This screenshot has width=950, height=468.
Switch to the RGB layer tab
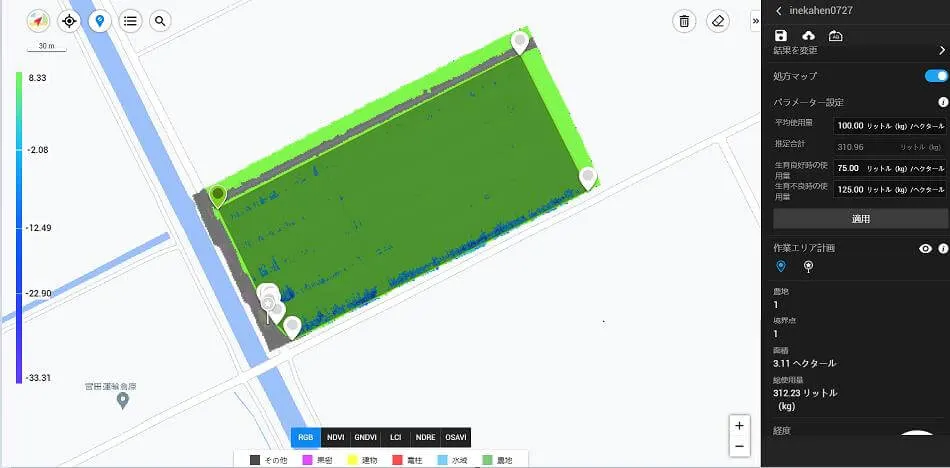pos(306,437)
